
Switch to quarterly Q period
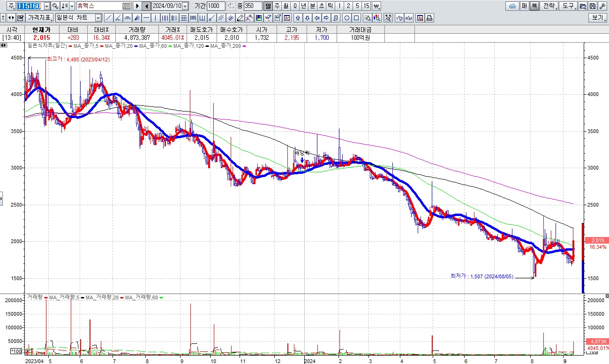pyautogui.click(x=294, y=6)
